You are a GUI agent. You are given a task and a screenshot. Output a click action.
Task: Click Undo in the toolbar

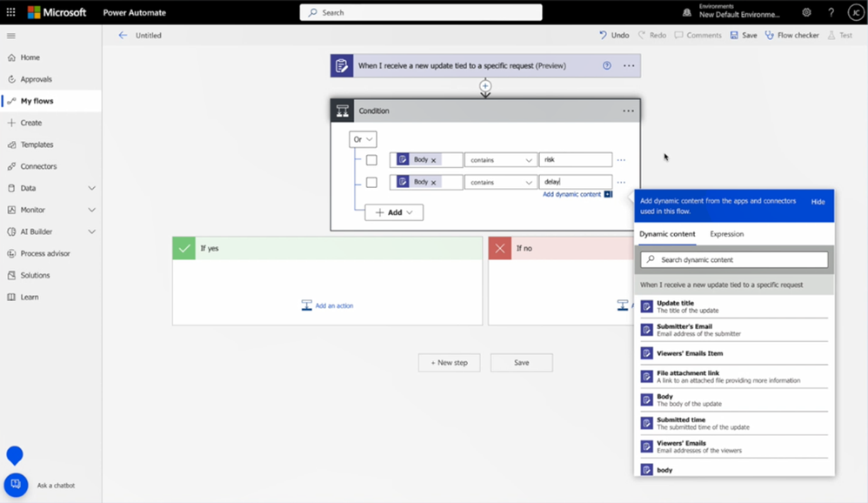coord(614,36)
